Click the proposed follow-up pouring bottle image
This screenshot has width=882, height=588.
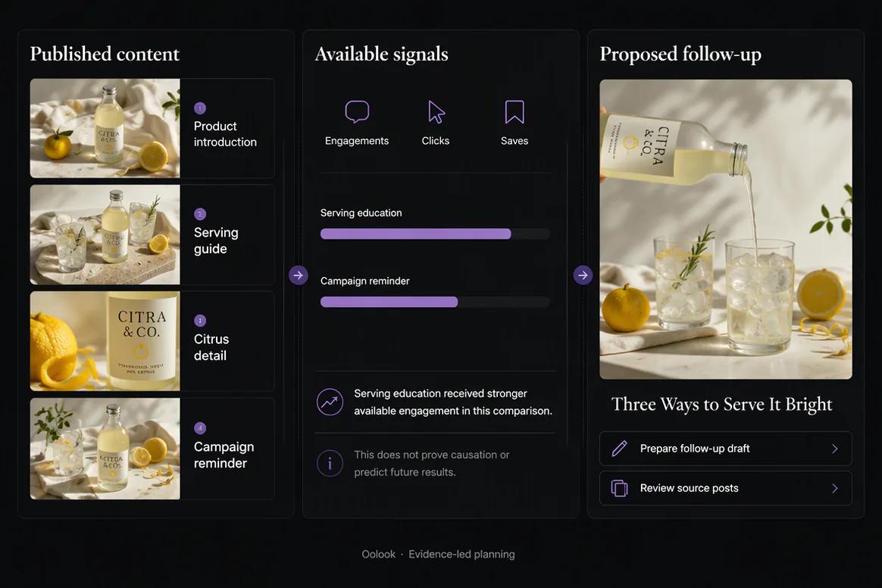726,229
